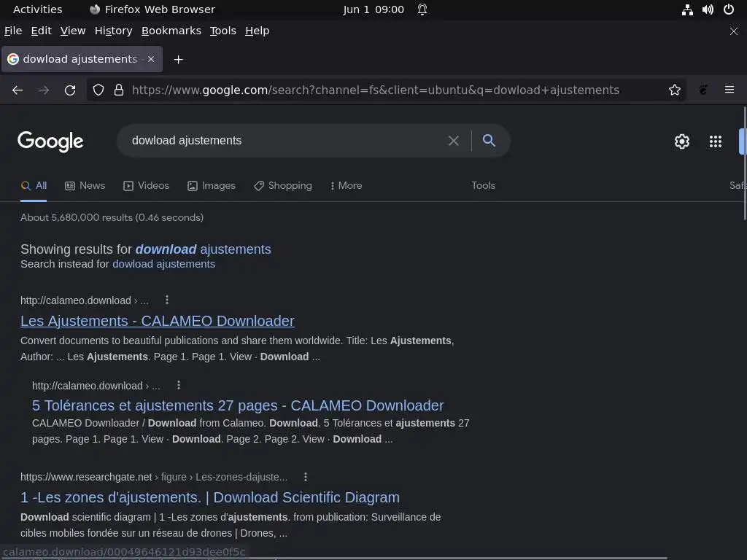Open the power menu icon
This screenshot has height=560, width=747.
point(729,9)
